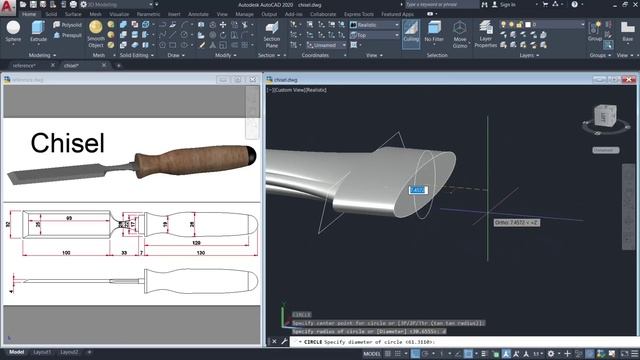The height and width of the screenshot is (360, 640).
Task: Select the white layer color swatch
Action: tap(527, 24)
